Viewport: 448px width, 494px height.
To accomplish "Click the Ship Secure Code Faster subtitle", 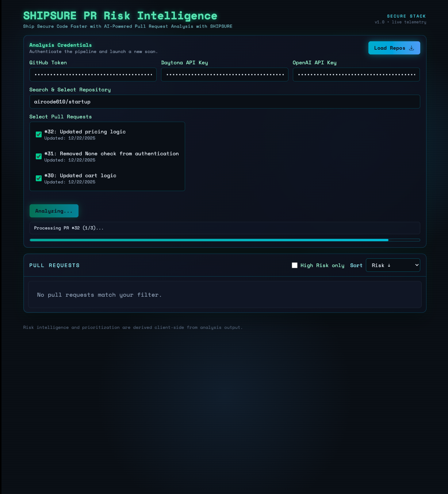I will (x=128, y=26).
